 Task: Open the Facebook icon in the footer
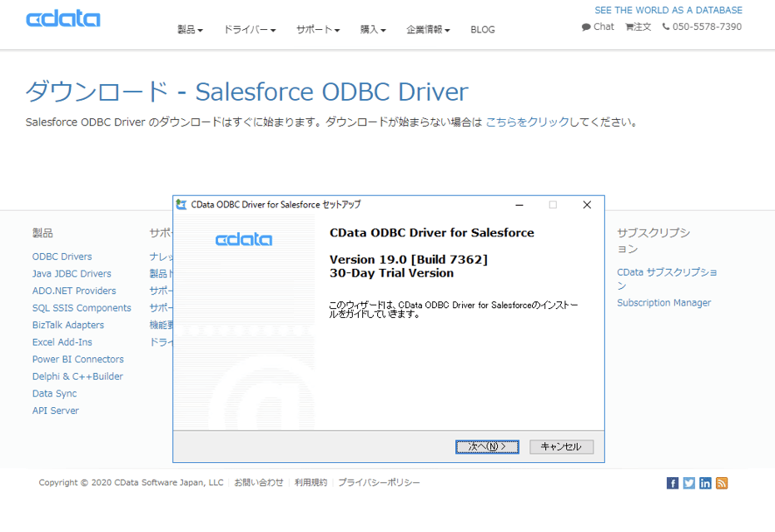[x=673, y=483]
